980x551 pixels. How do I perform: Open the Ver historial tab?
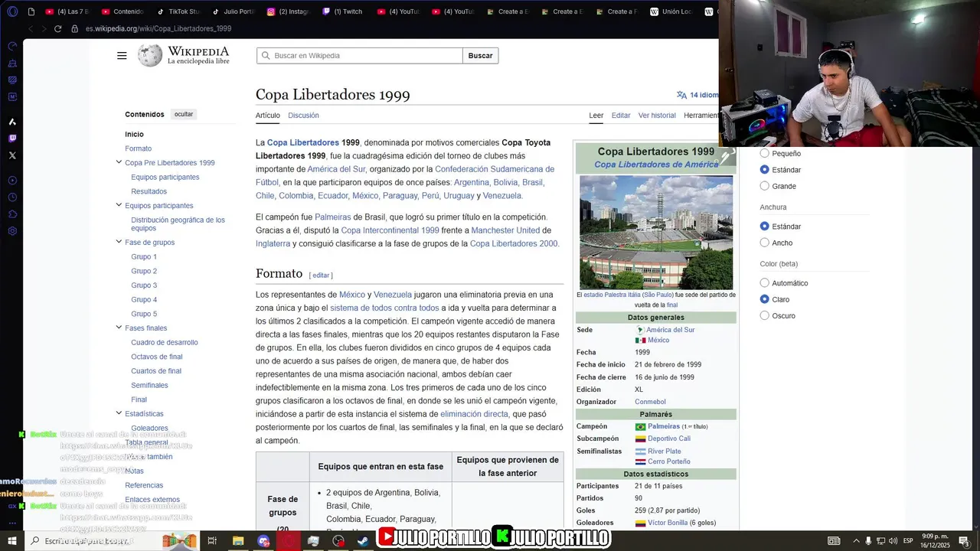[x=657, y=116]
